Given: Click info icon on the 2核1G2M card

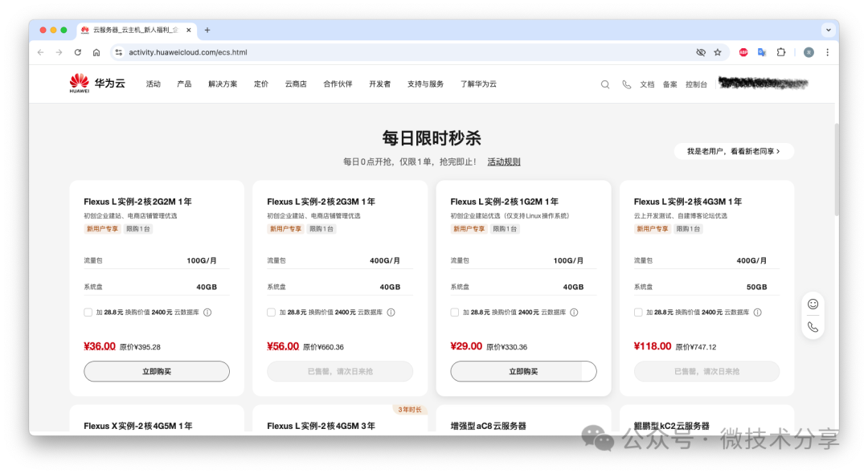Looking at the screenshot, I should coord(574,312).
